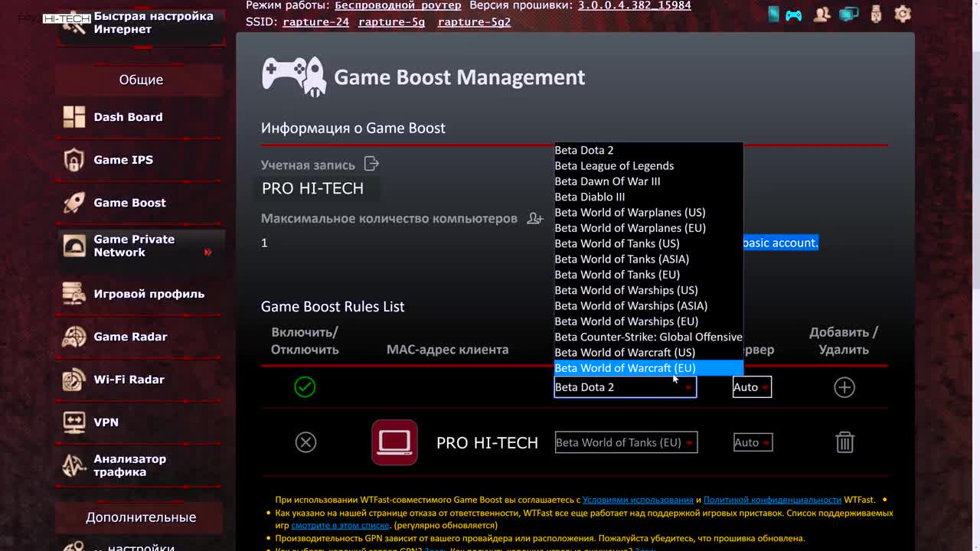Select Beta World of Warships (ASIA) option
Screen dimensions: 980x551
click(x=648, y=306)
